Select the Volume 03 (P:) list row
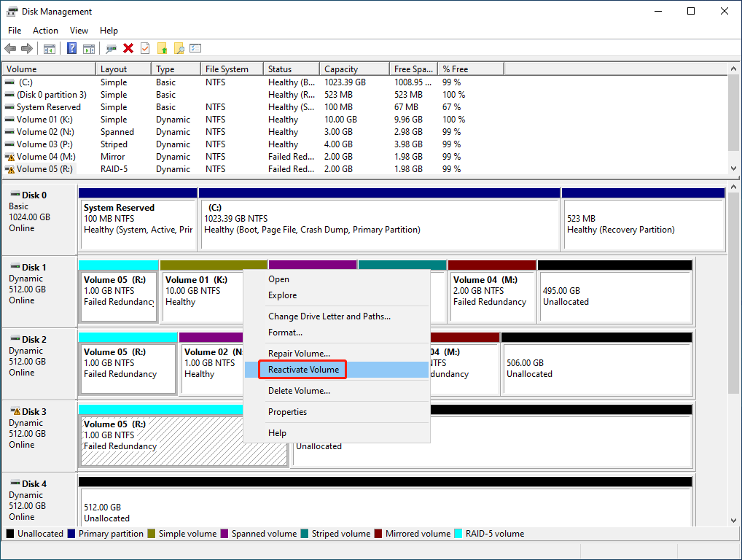Viewport: 742px width, 560px height. point(364,144)
